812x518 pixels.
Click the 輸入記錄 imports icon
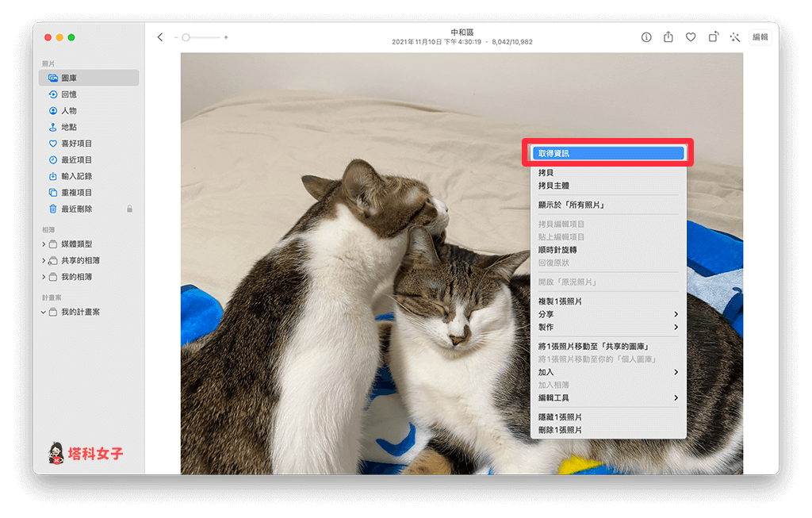[53, 176]
